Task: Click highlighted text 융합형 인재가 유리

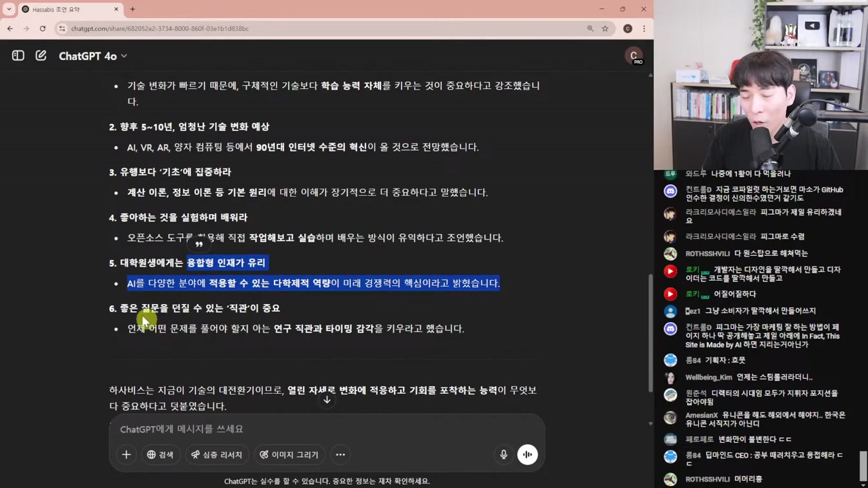Action: click(x=227, y=263)
